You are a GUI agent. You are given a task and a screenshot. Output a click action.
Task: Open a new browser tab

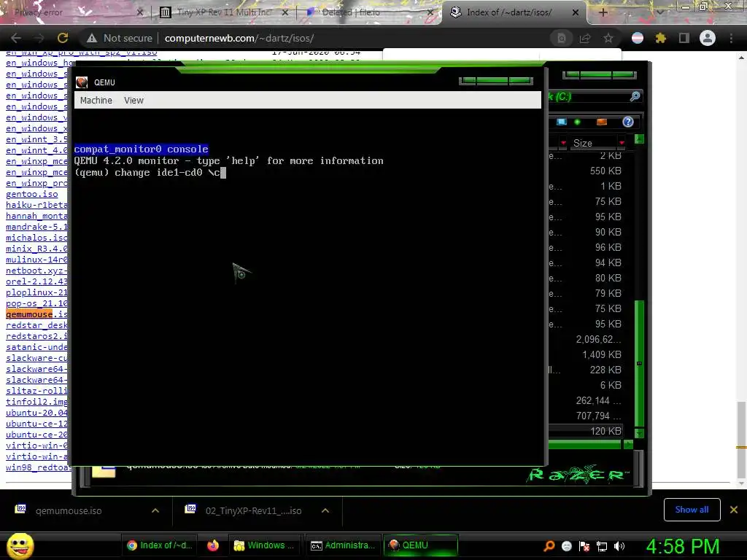[603, 12]
